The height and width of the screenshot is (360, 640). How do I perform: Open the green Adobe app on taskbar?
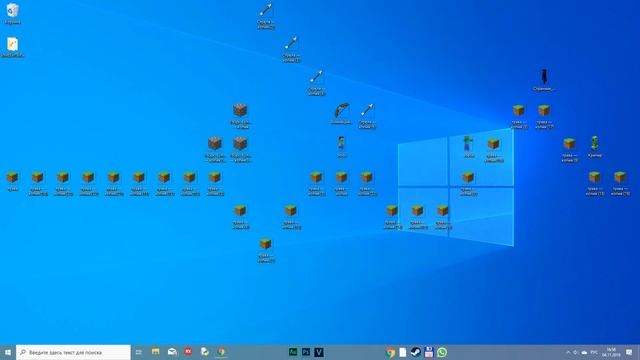(293, 352)
